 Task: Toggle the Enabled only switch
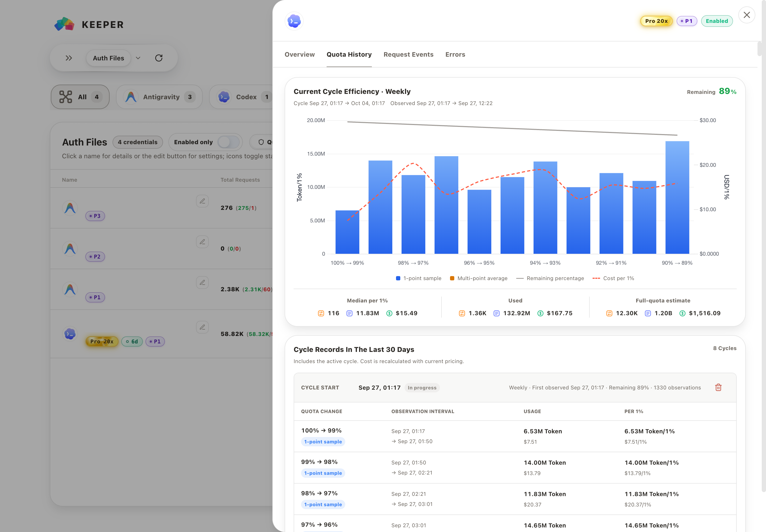229,142
